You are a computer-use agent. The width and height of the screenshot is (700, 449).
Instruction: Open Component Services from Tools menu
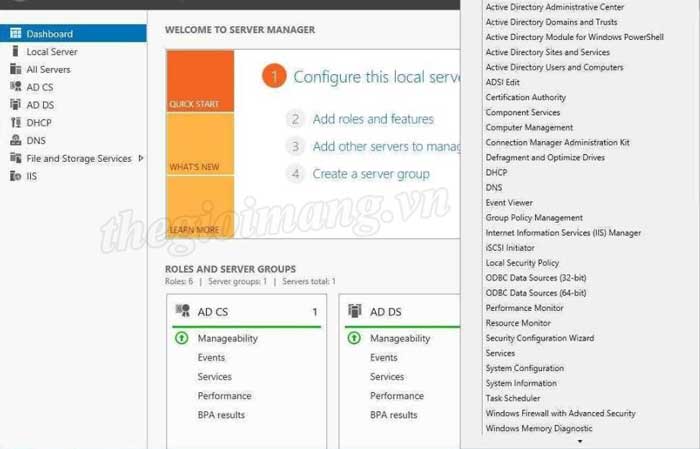(x=523, y=112)
